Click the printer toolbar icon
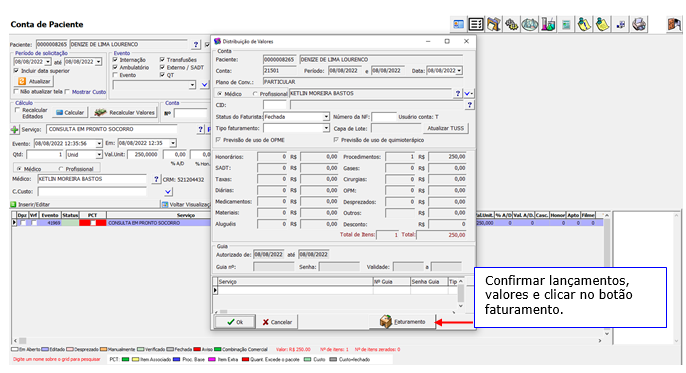Screen dimensions: 686x373 tap(639, 24)
